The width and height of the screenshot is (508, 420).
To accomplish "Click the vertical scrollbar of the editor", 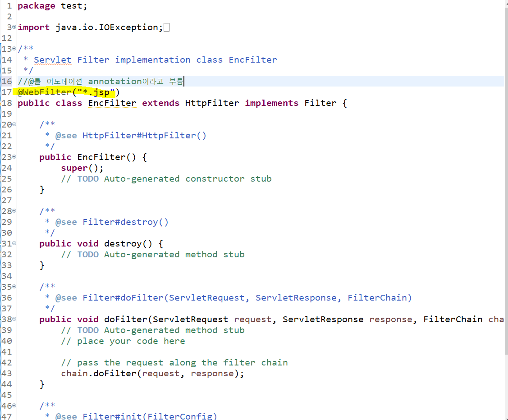I will pyautogui.click(x=506, y=181).
